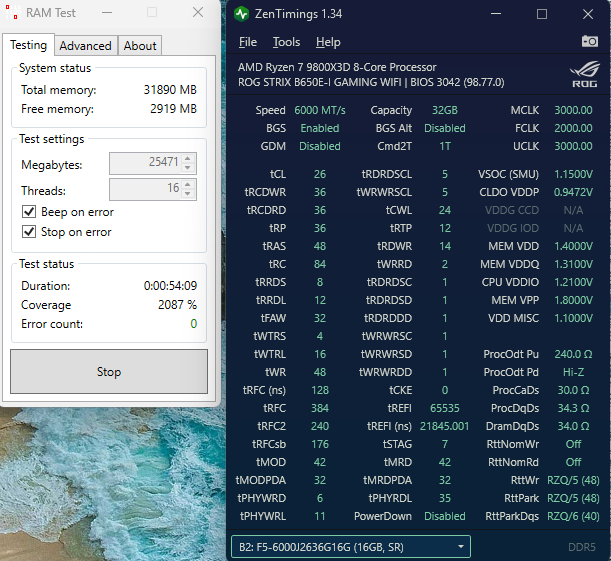Screen dimensions: 611x561
Task: Click the ROG logo in ZenTimings
Action: click(x=585, y=74)
